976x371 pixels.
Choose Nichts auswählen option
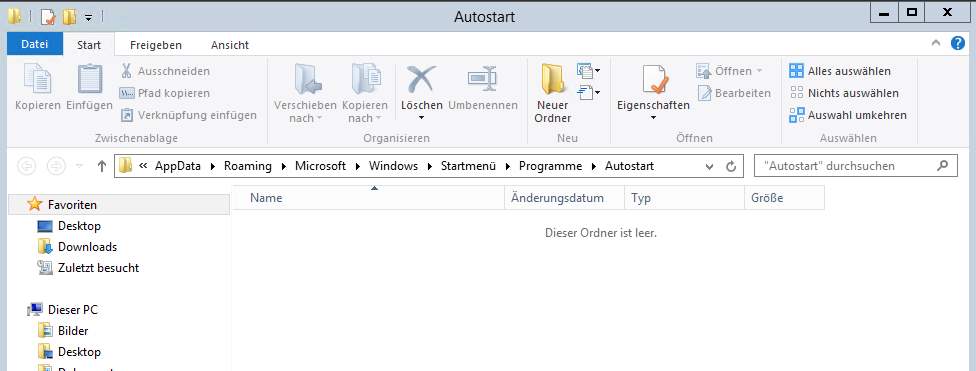[844, 93]
